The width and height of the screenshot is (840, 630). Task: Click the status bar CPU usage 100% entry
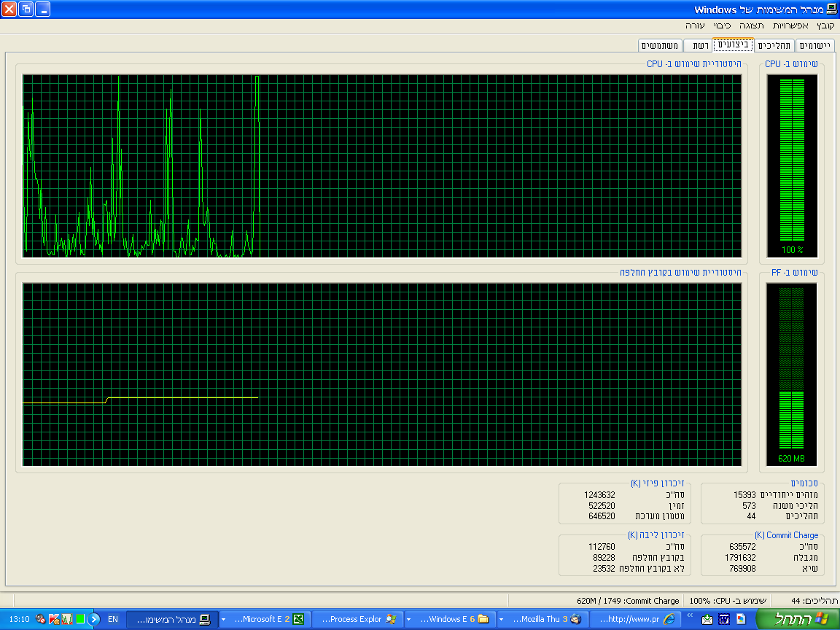pyautogui.click(x=728, y=601)
